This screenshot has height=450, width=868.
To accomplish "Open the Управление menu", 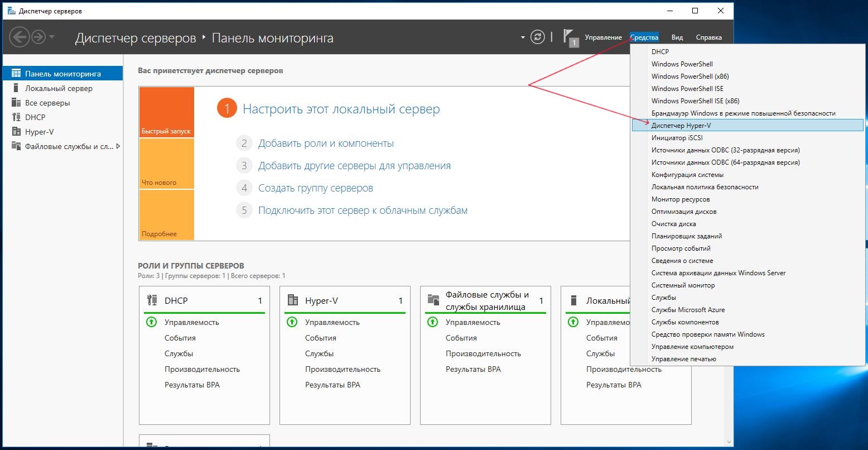I will point(603,37).
